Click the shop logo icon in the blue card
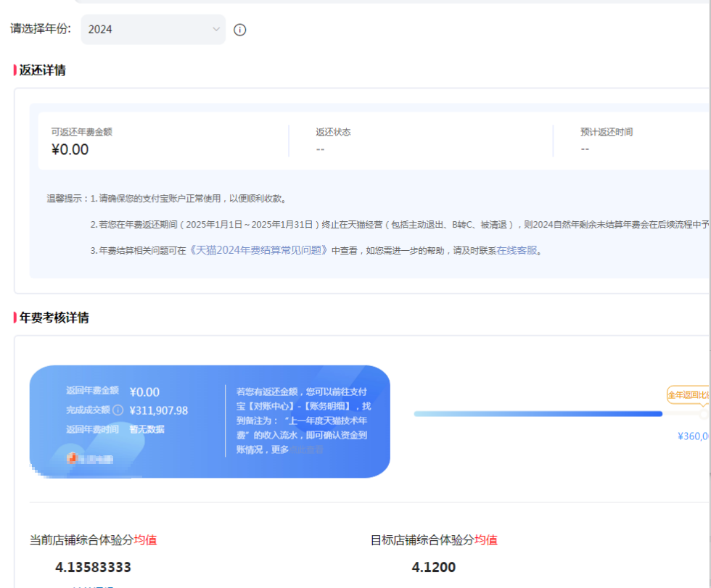Image resolution: width=711 pixels, height=588 pixels. (72, 458)
